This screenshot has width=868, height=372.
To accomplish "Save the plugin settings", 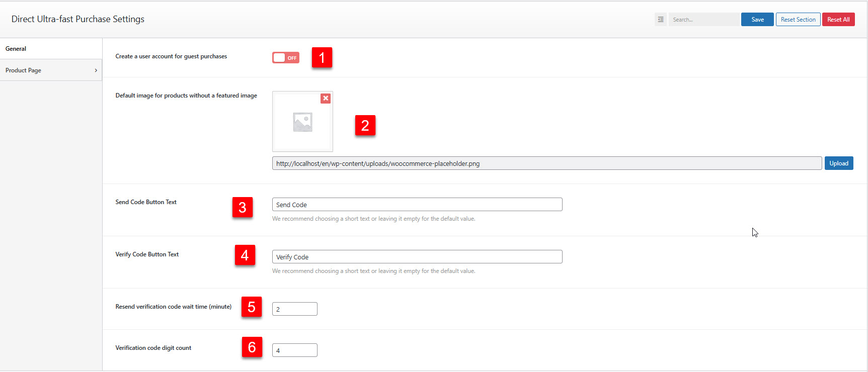I will point(757,20).
